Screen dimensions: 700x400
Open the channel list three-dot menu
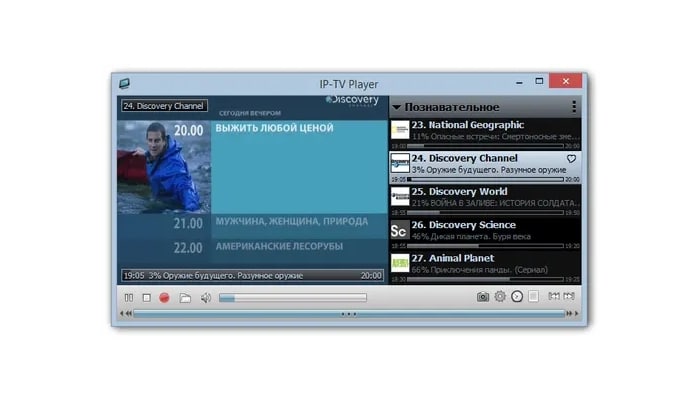(574, 107)
